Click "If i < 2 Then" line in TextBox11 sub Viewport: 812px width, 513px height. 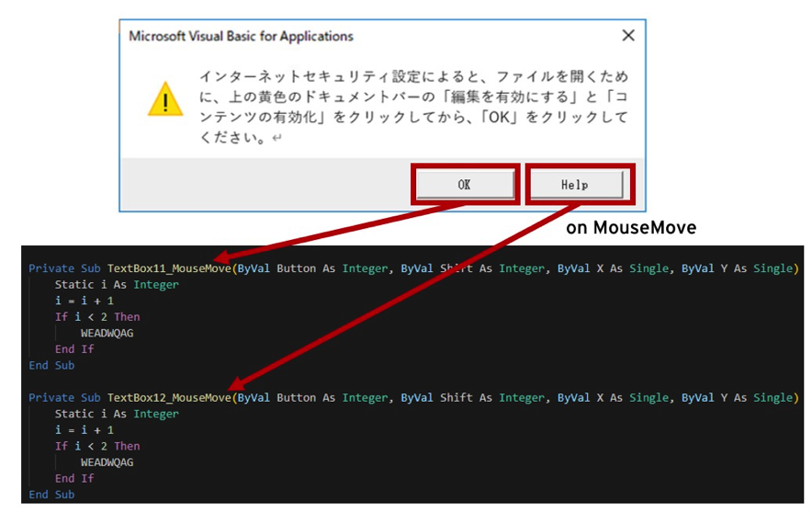(x=97, y=317)
